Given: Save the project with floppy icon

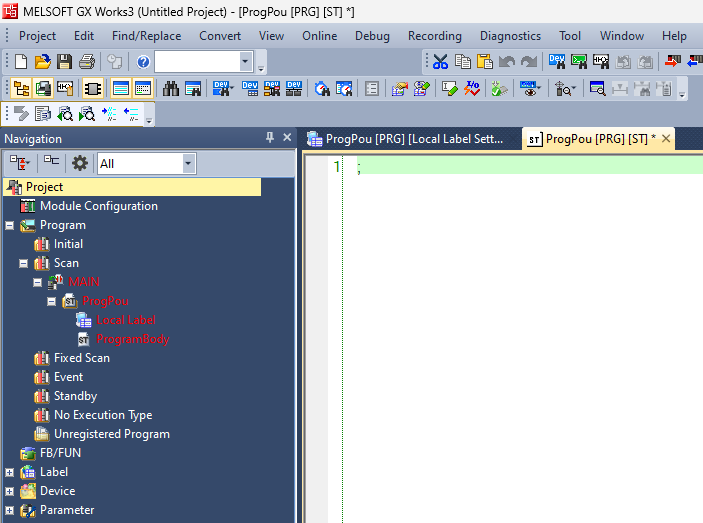Looking at the screenshot, I should click(64, 62).
